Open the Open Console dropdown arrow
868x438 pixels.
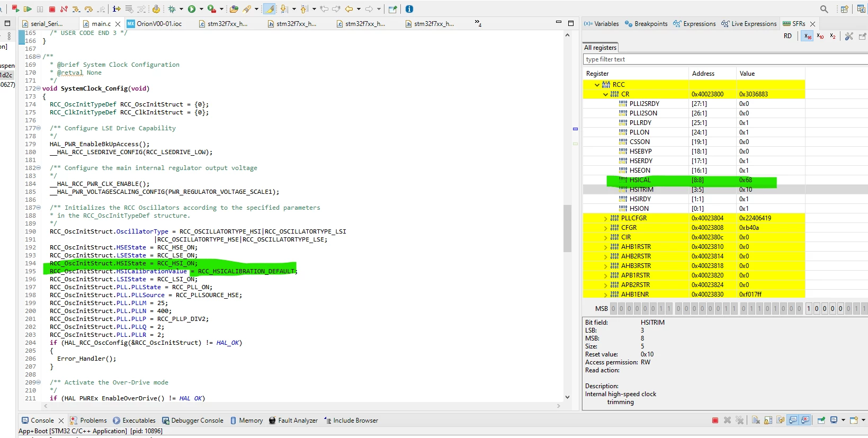pyautogui.click(x=863, y=420)
